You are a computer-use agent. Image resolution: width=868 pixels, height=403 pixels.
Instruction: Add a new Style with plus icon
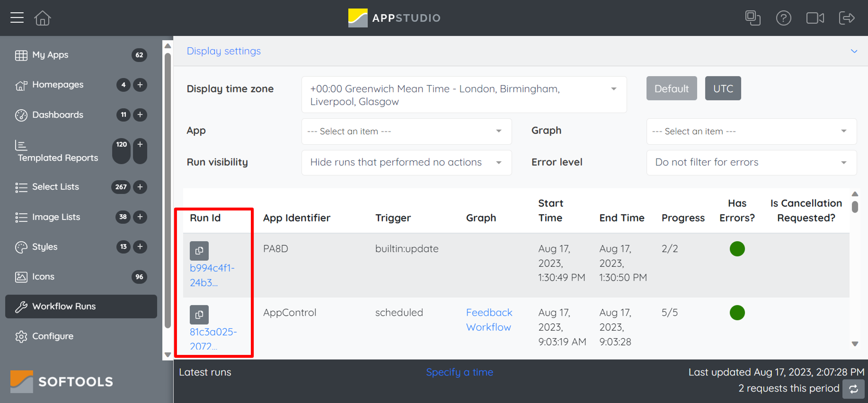click(140, 246)
